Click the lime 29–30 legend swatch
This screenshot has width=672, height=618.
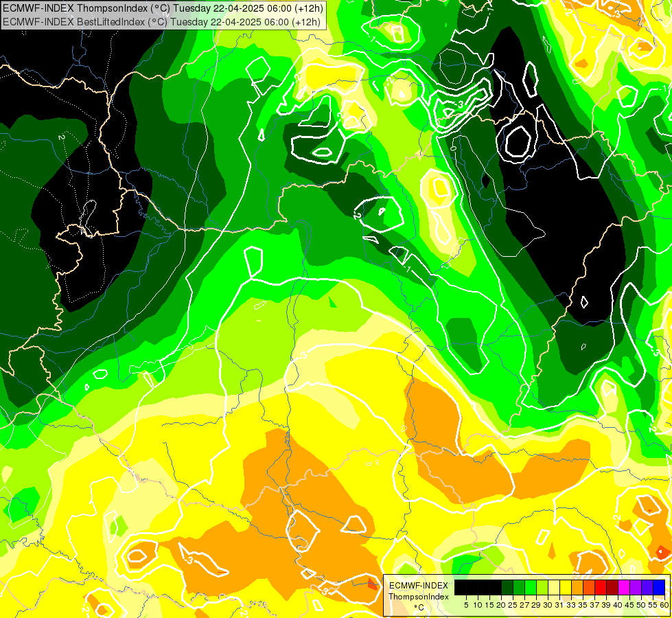[x=542, y=588]
